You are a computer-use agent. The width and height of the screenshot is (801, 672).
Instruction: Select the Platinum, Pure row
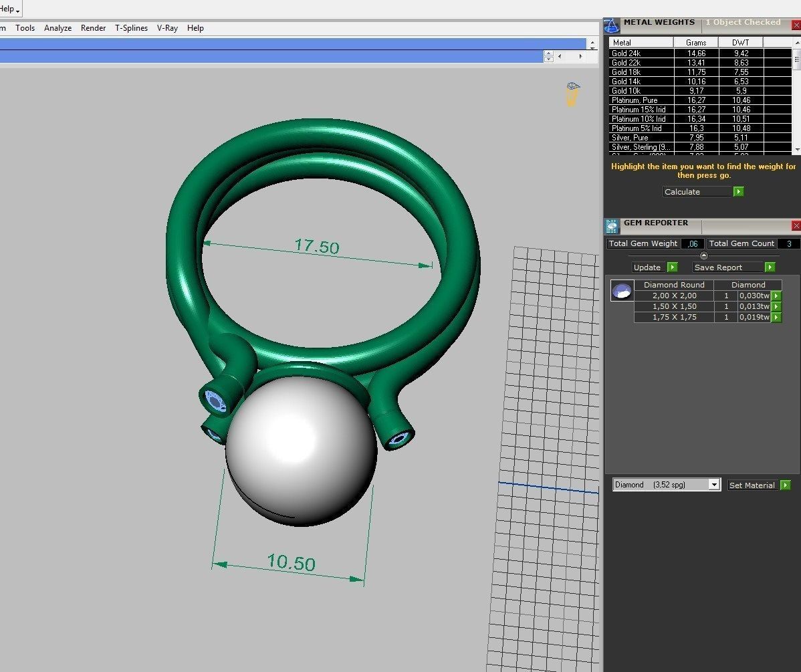(x=700, y=100)
